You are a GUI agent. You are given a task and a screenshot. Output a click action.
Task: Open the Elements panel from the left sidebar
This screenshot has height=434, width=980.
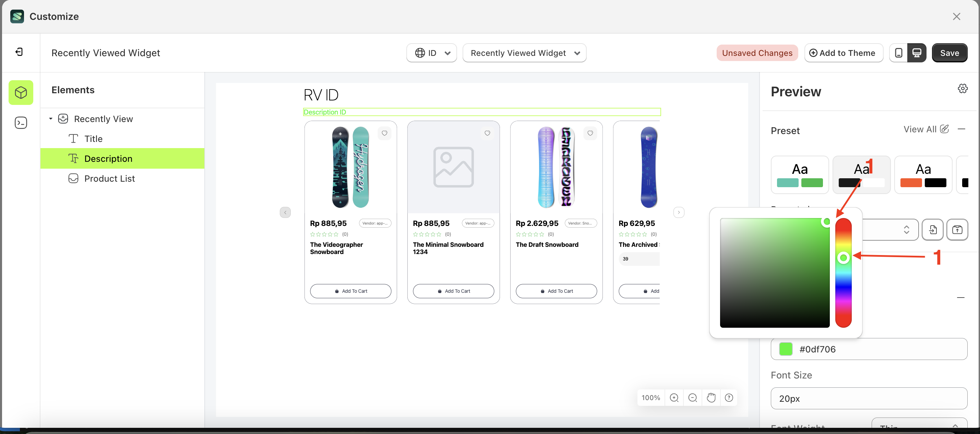(21, 92)
